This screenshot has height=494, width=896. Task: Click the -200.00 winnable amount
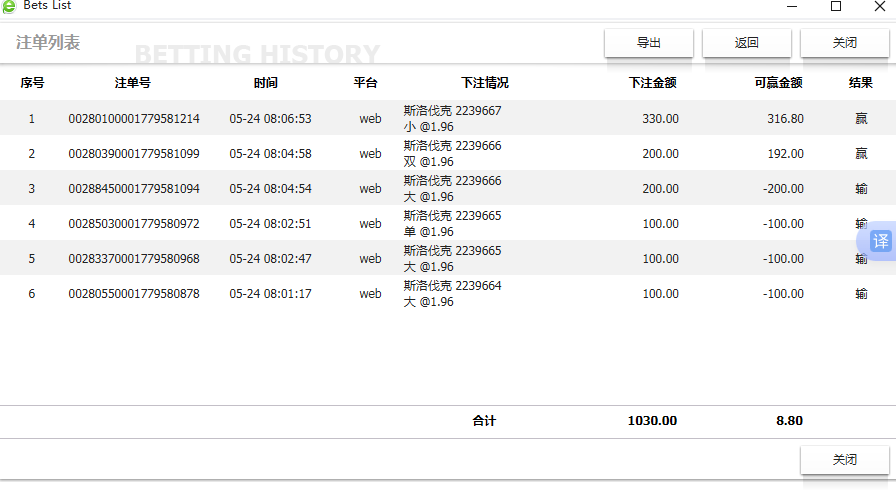(x=783, y=189)
